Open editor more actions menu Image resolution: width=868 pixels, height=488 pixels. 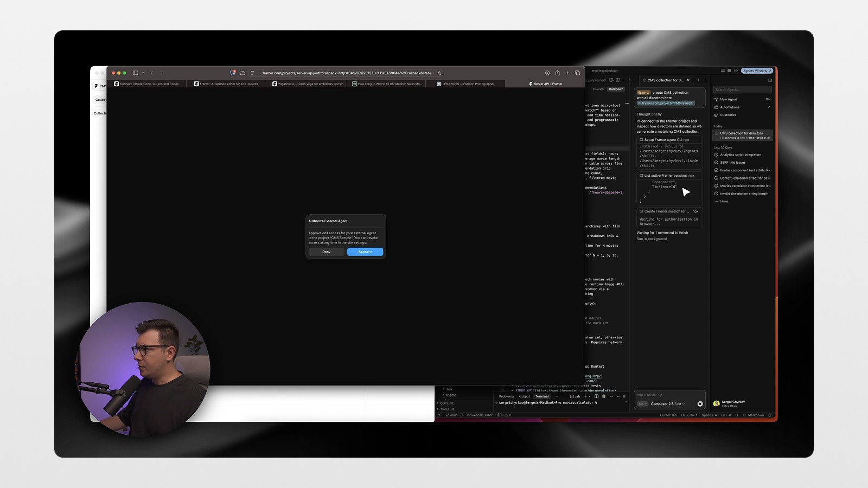[624, 80]
